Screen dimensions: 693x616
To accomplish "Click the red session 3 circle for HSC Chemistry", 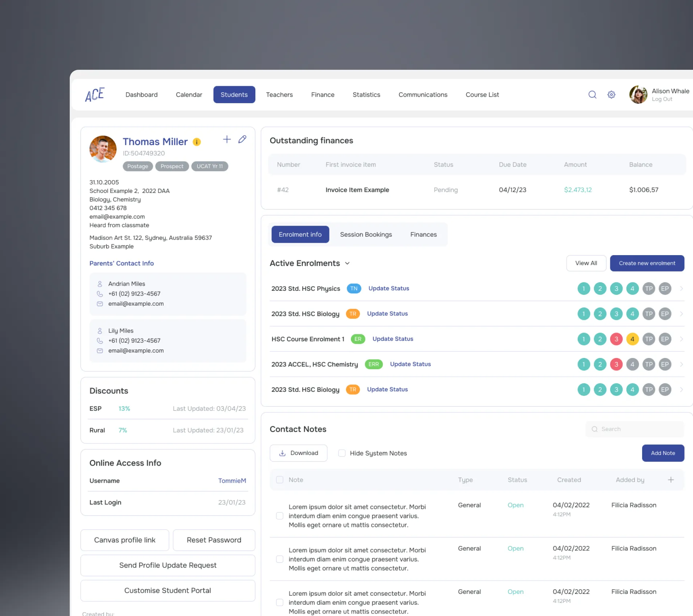I will point(616,364).
